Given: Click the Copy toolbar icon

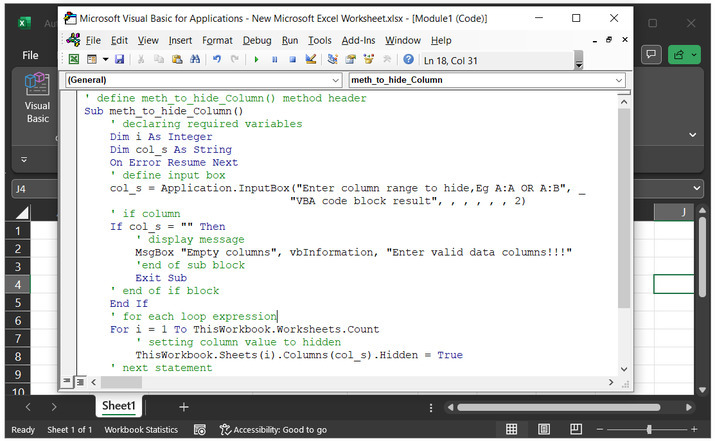Looking at the screenshot, I should [x=159, y=59].
